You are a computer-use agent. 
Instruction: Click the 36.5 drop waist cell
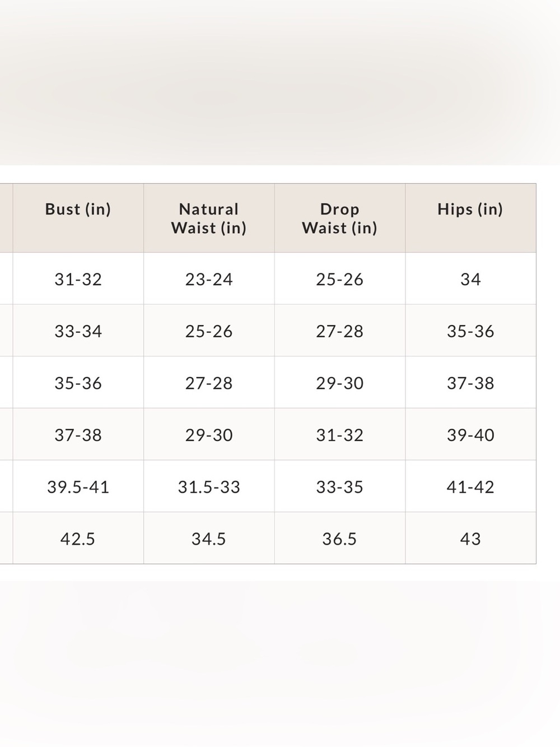[340, 538]
